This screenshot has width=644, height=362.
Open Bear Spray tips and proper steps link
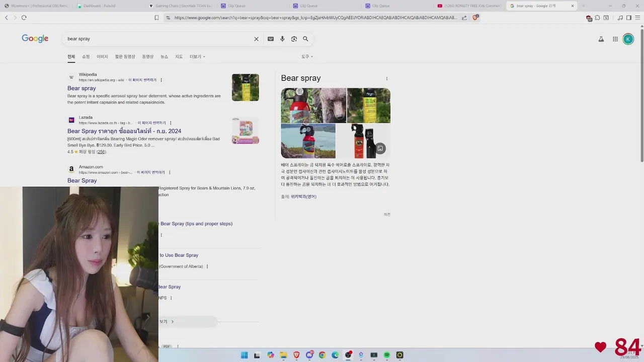(x=195, y=224)
